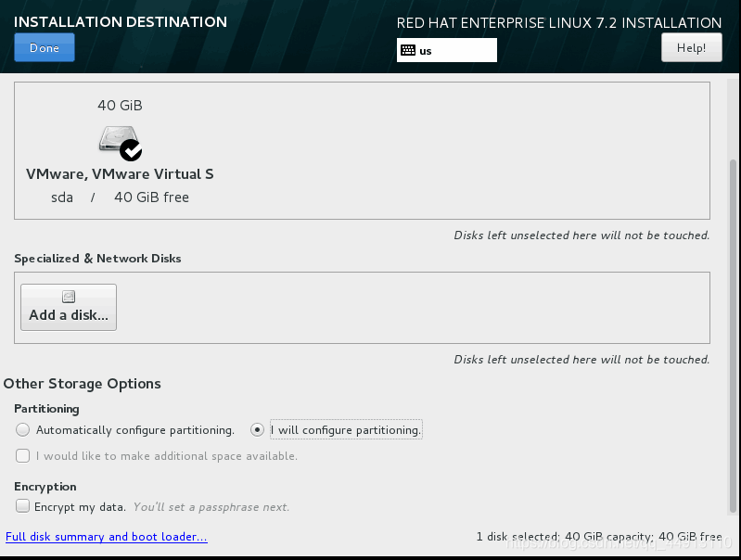The image size is (741, 560).
Task: Enable the Encrypt my data checkbox
Action: (x=22, y=506)
